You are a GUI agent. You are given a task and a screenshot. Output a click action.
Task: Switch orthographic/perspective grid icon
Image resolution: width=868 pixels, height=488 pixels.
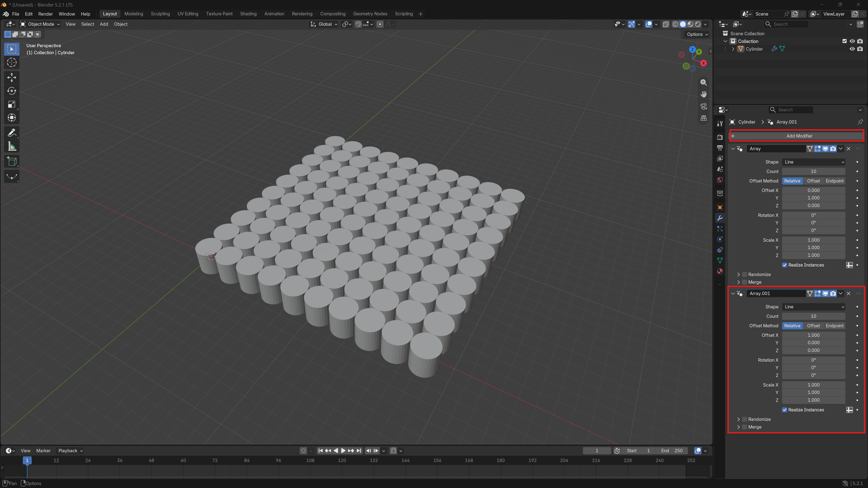click(x=704, y=118)
